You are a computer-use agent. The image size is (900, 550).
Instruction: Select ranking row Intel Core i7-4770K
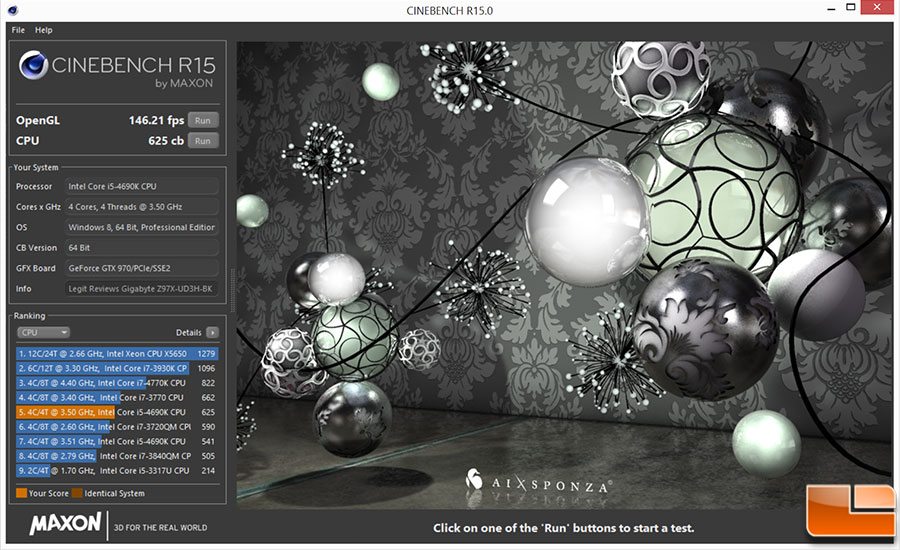coord(117,383)
